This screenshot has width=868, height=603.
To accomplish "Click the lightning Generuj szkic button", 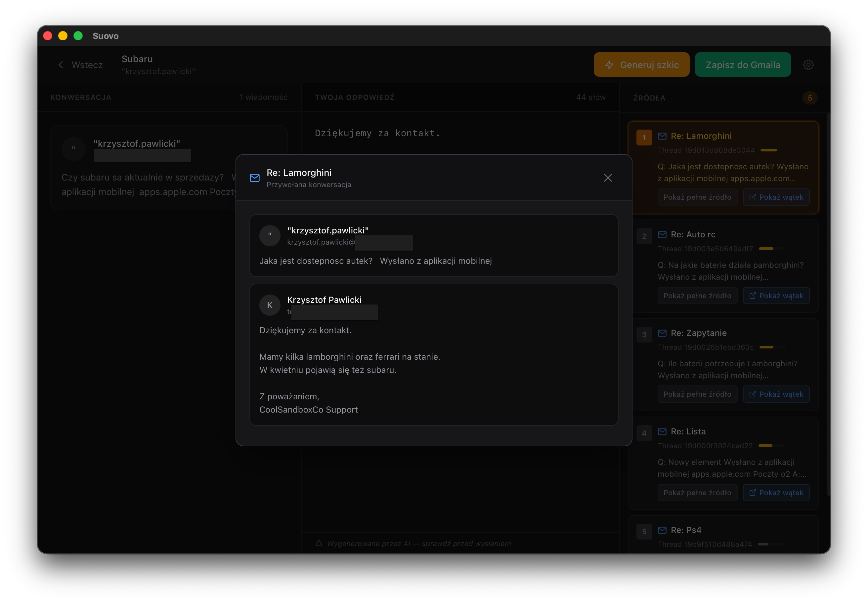I will tap(641, 64).
